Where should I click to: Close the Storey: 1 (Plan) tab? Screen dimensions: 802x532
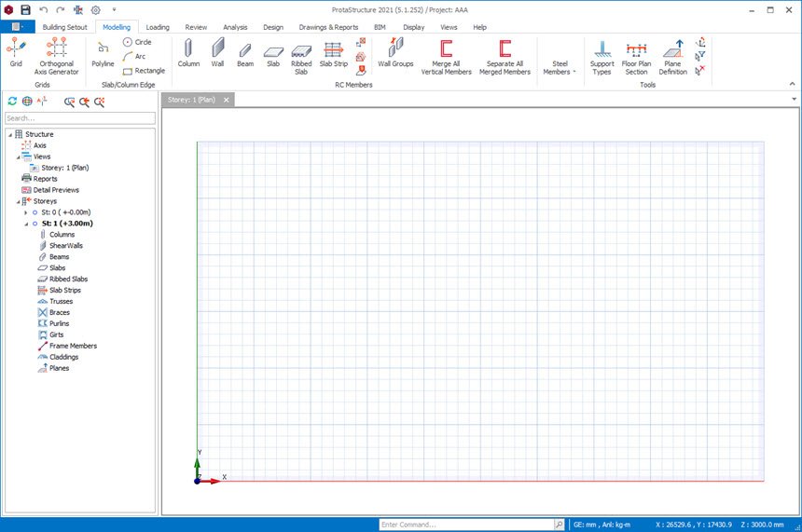pyautogui.click(x=226, y=100)
